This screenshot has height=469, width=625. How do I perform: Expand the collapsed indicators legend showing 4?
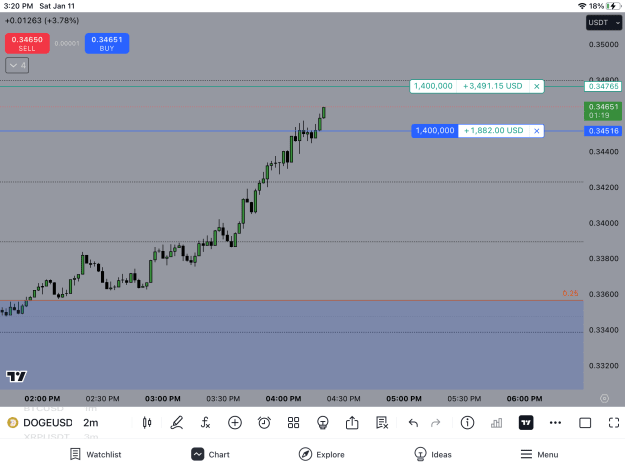[17, 65]
